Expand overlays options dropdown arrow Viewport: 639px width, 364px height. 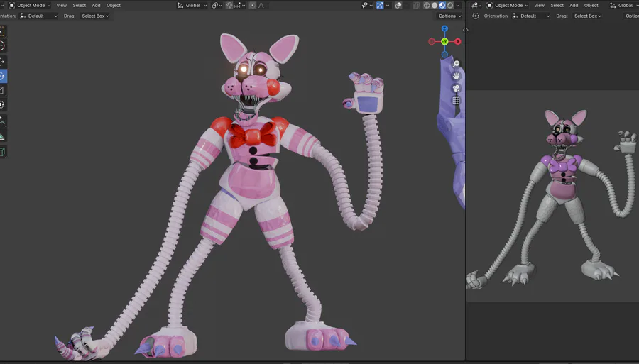[x=406, y=5]
